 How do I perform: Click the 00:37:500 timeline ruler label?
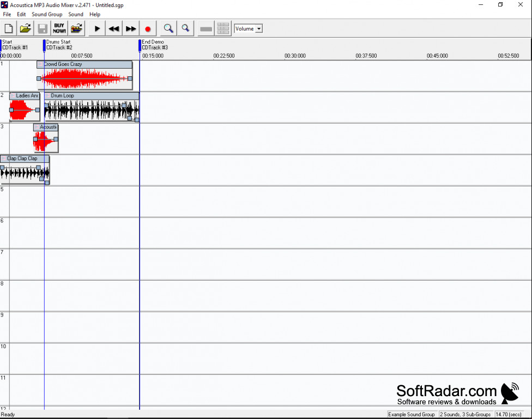coord(366,56)
